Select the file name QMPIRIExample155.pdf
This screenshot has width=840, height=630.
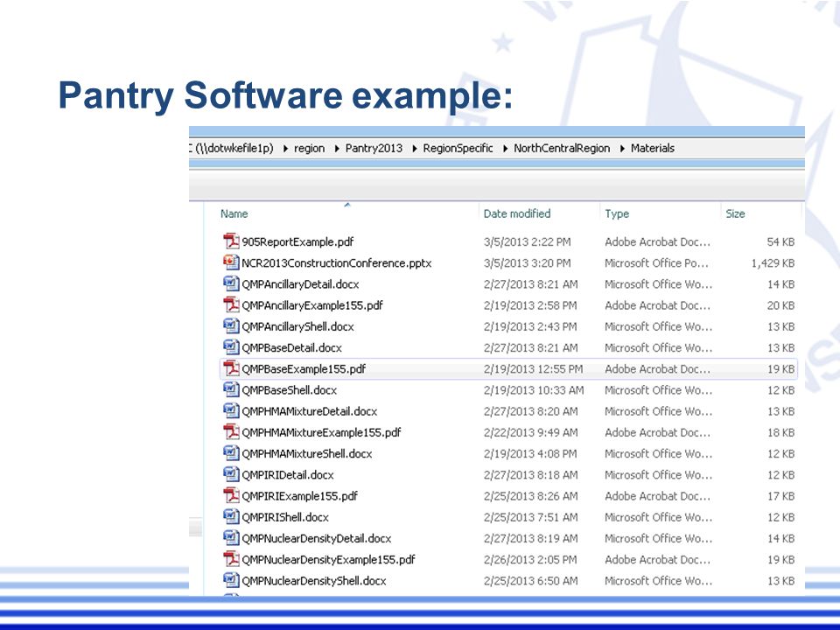point(299,495)
